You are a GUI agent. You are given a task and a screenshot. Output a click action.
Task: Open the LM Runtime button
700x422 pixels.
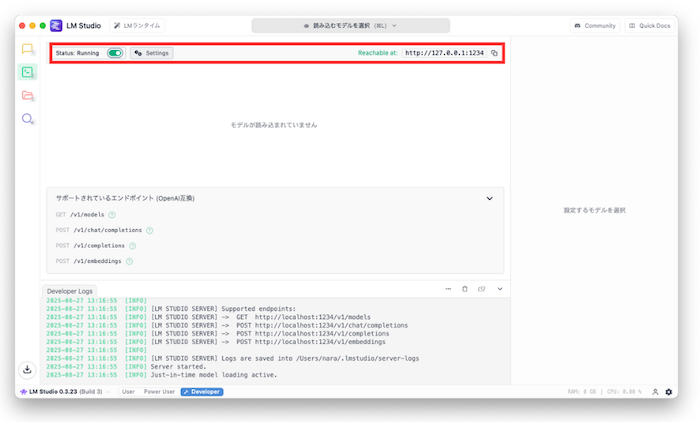click(137, 25)
